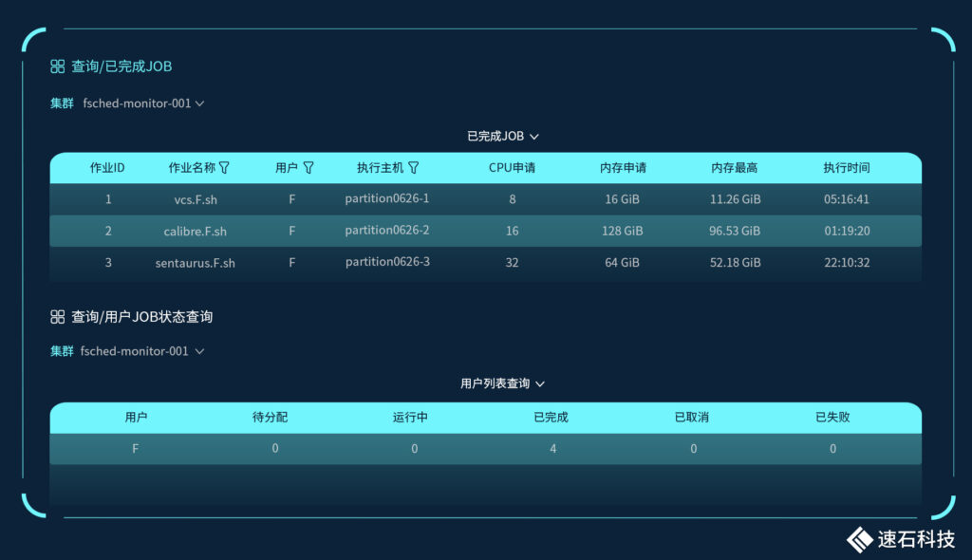Click the 已失败 column header
Image resolution: width=972 pixels, height=560 pixels.
coord(832,418)
